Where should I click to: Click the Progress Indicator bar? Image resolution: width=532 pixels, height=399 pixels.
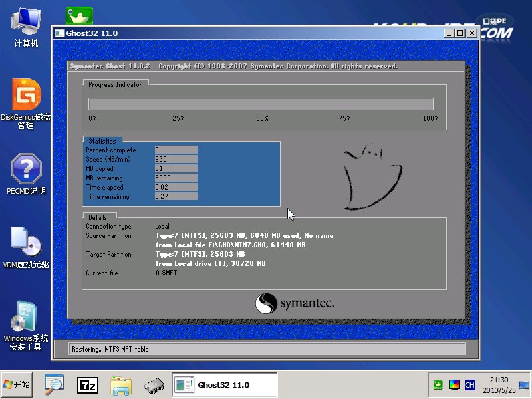pyautogui.click(x=259, y=104)
